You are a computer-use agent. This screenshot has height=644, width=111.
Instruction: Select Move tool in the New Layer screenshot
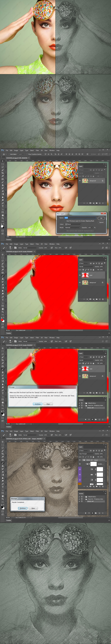(3, 161)
